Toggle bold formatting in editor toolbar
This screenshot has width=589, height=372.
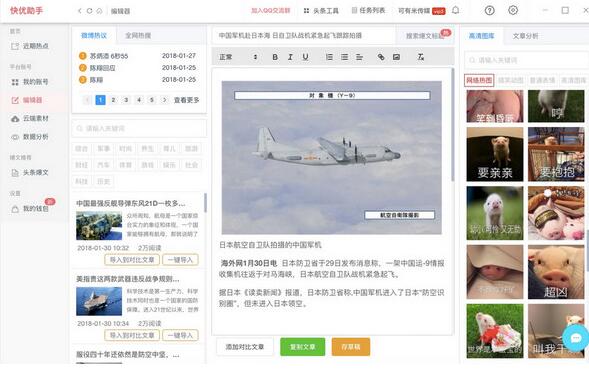(x=275, y=57)
